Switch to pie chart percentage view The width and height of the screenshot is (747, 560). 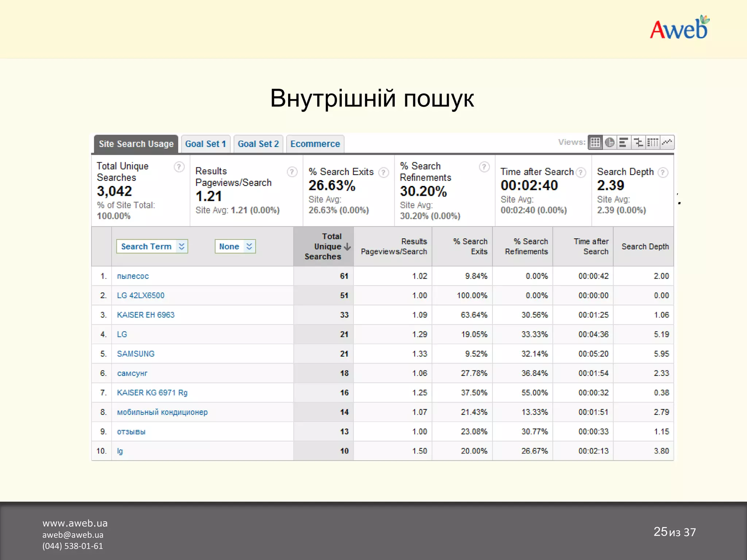pyautogui.click(x=609, y=142)
